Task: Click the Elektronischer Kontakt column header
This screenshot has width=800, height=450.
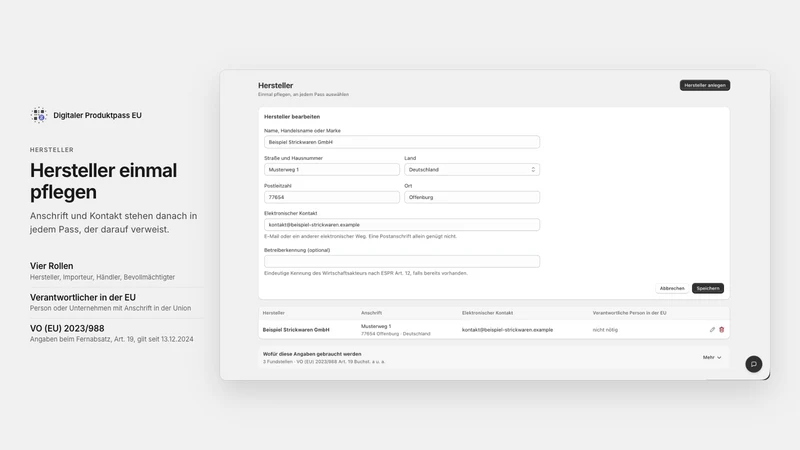Action: (x=487, y=313)
